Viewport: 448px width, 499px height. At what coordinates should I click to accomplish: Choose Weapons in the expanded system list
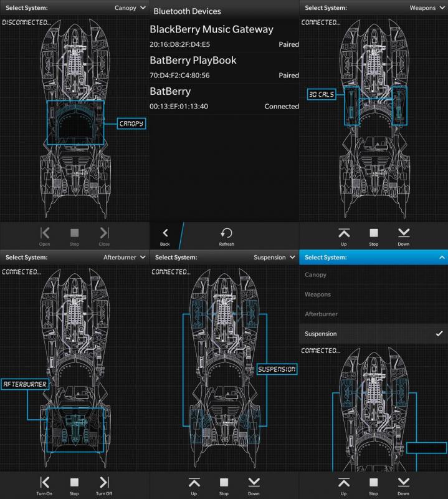[x=373, y=294]
